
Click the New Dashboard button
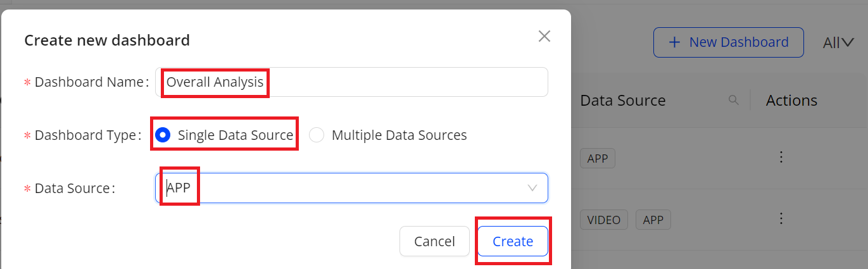click(x=728, y=42)
